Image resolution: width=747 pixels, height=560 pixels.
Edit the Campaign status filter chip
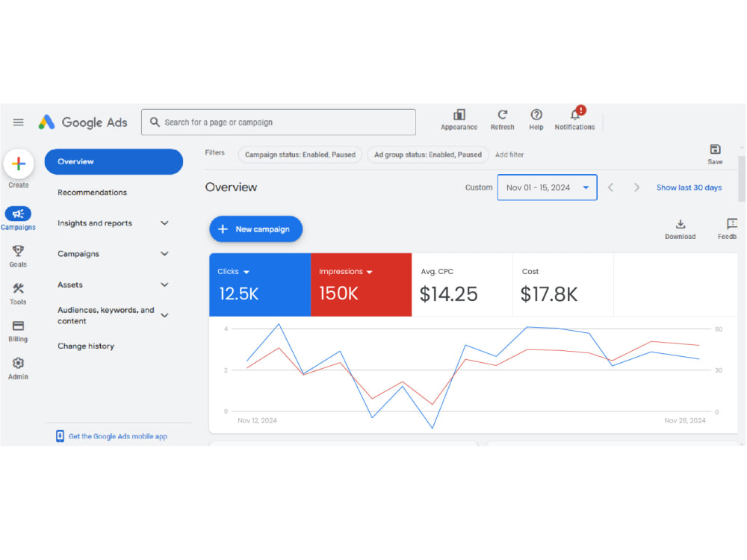300,155
